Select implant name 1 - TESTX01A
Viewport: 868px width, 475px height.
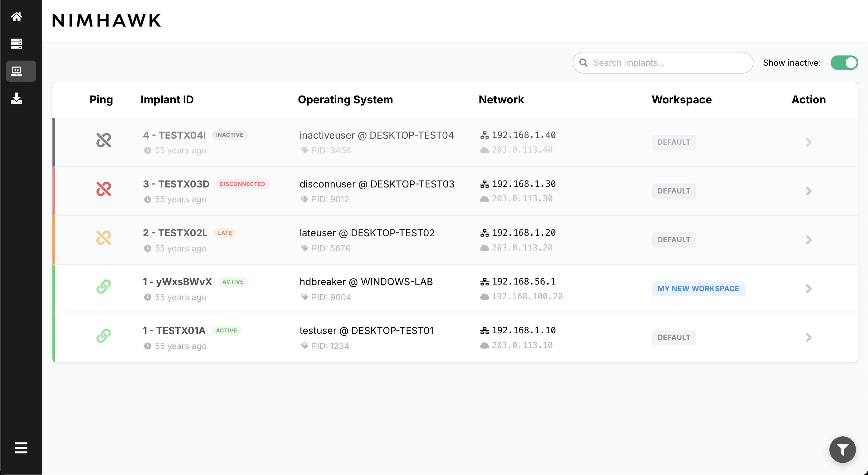[174, 330]
